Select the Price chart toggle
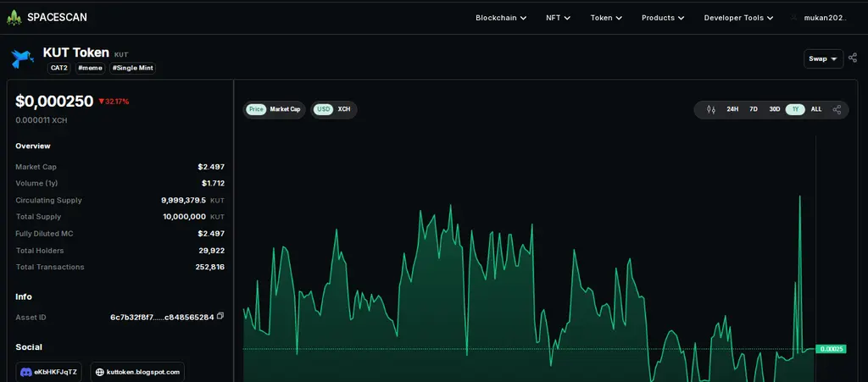 256,109
